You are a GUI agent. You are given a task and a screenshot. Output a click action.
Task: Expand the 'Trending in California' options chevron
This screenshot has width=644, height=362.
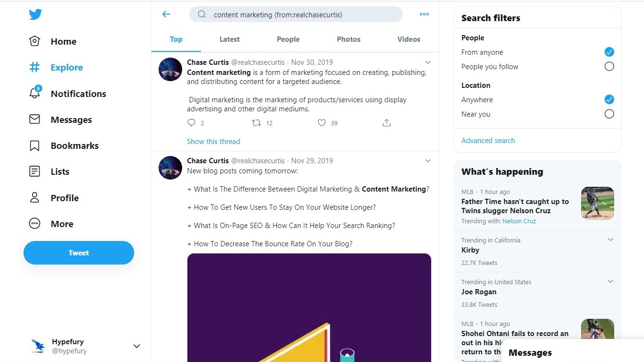pyautogui.click(x=610, y=239)
